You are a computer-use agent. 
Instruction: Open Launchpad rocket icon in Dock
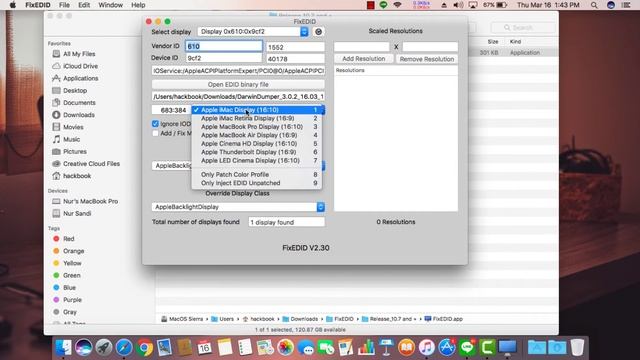[104, 348]
